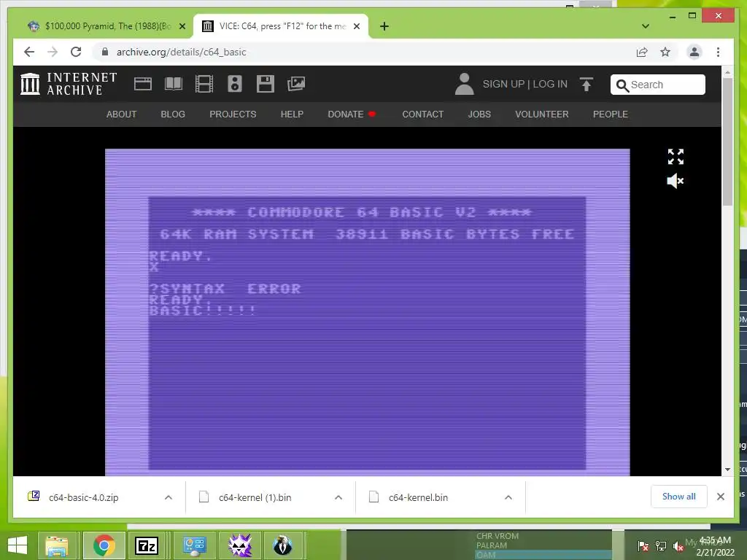The height and width of the screenshot is (560, 747).
Task: Open the Chrome profile icon
Action: click(x=694, y=52)
